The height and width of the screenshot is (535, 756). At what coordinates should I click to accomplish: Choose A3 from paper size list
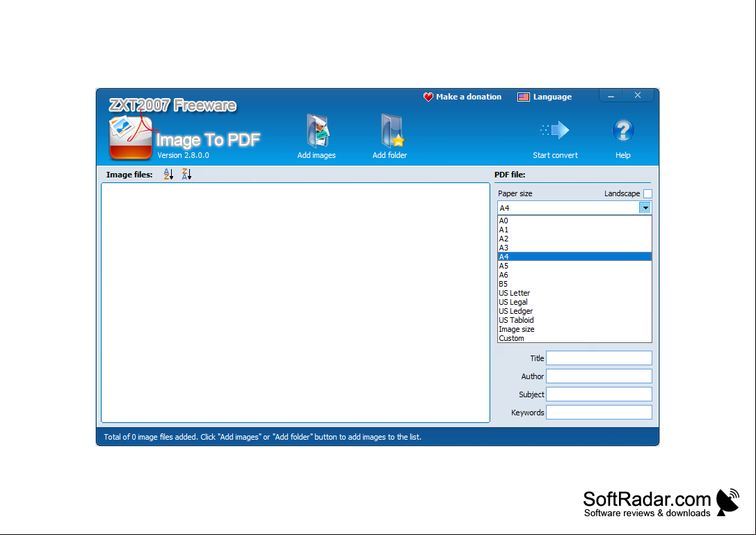point(574,248)
